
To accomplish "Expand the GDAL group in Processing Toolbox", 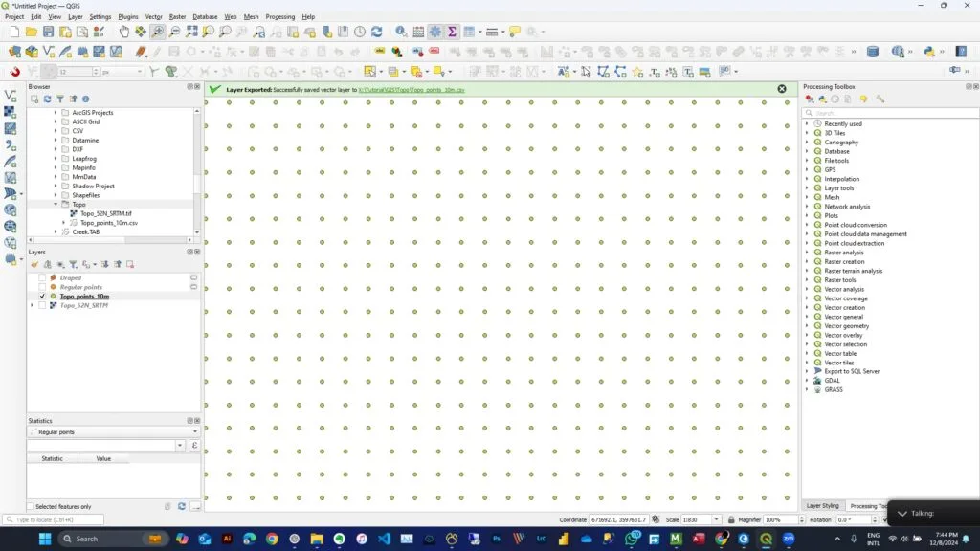I will pos(807,380).
